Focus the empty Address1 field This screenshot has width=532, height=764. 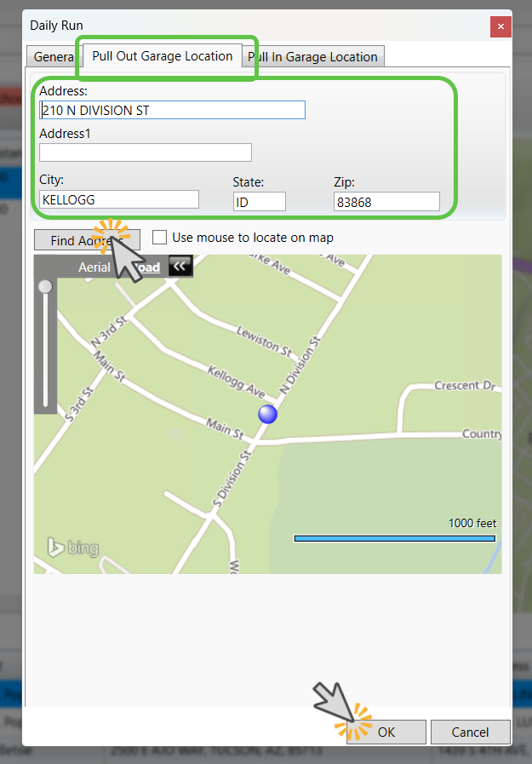145,152
